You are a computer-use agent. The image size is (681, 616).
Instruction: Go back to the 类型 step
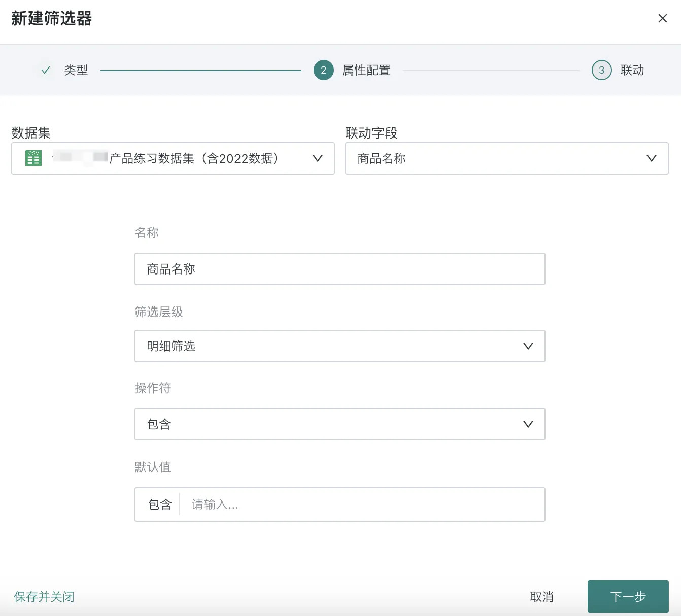[x=76, y=70]
